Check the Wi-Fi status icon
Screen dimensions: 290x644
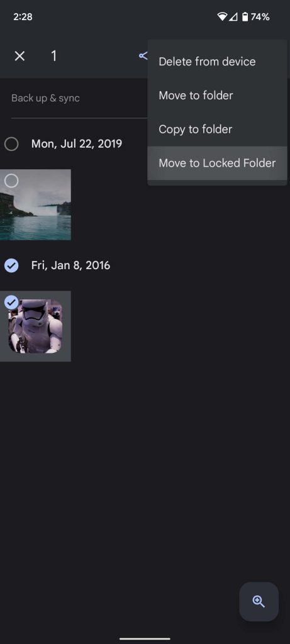[222, 17]
